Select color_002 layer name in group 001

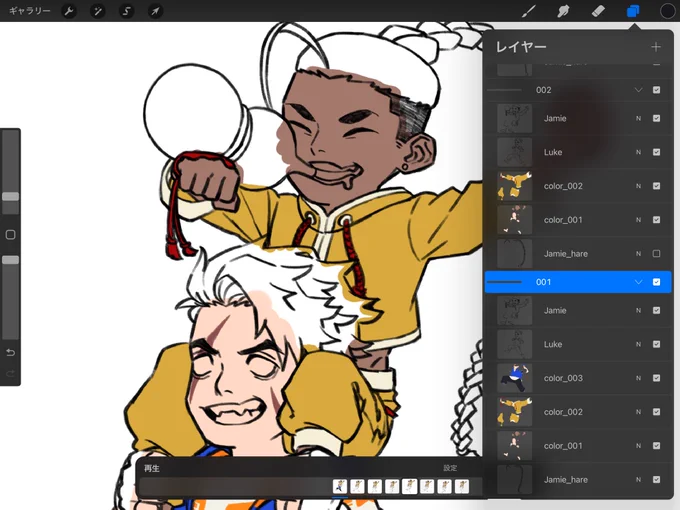tap(563, 412)
